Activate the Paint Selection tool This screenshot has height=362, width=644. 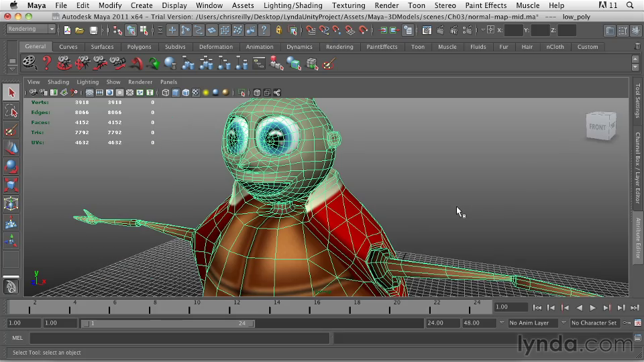11,130
